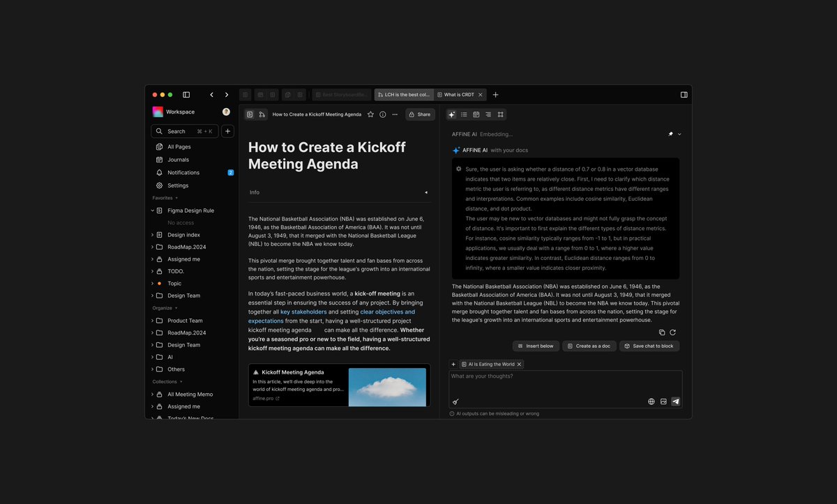Expand the Topic tree item
Image resolution: width=837 pixels, height=504 pixels.
click(x=153, y=284)
